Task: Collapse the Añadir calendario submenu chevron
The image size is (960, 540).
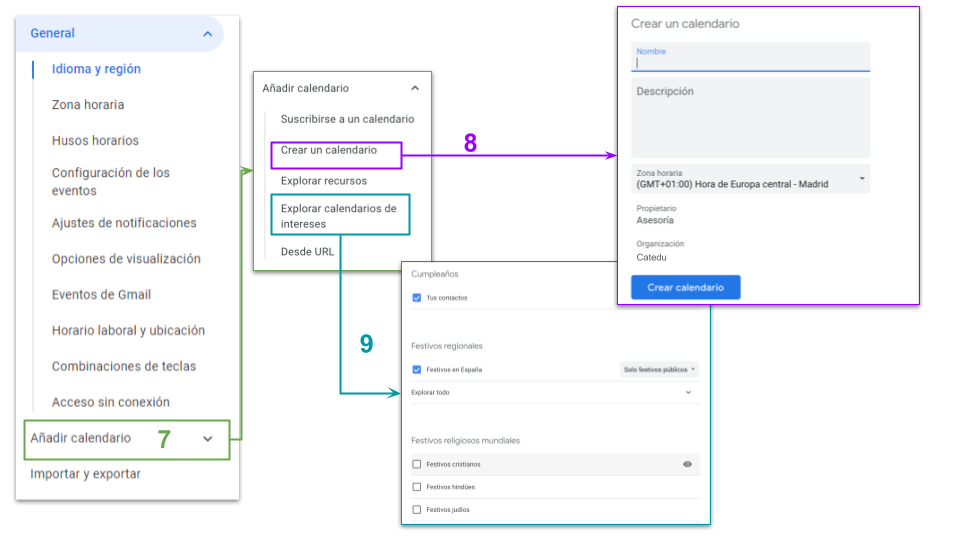Action: (x=415, y=88)
